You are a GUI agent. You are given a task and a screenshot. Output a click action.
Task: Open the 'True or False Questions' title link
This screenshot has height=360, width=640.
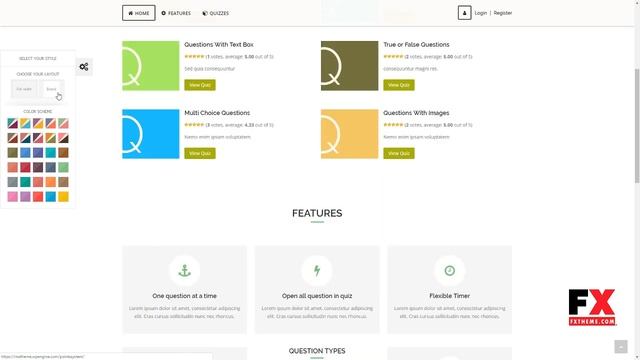tap(416, 44)
